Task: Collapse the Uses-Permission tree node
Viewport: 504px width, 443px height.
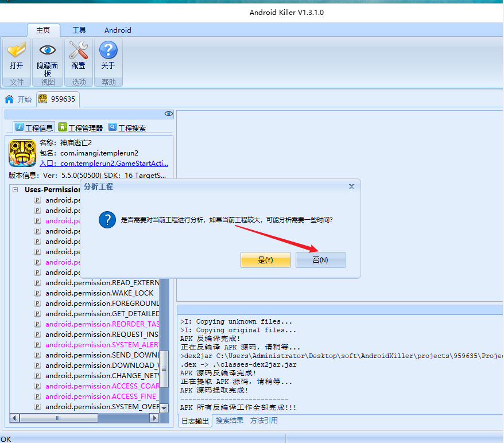Action: click(15, 190)
